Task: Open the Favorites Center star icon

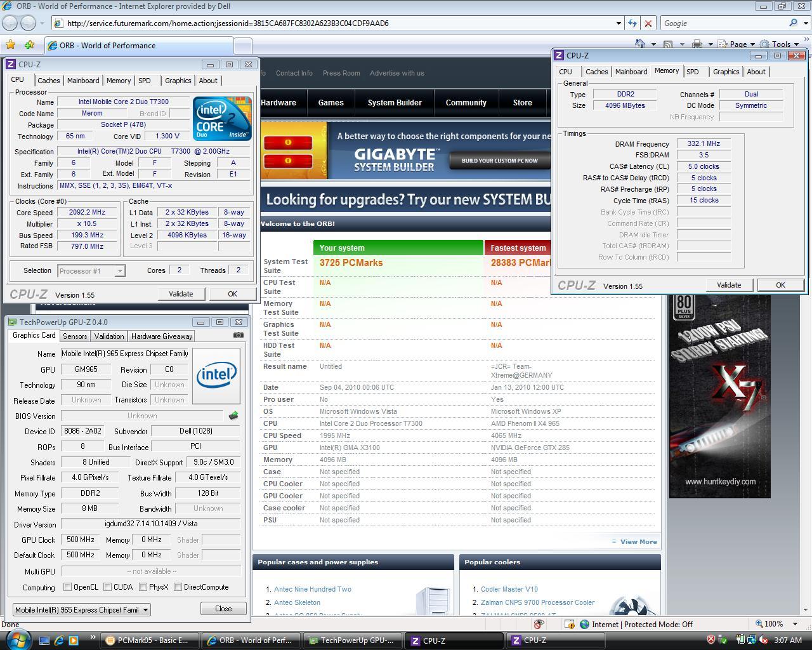Action: coord(10,44)
